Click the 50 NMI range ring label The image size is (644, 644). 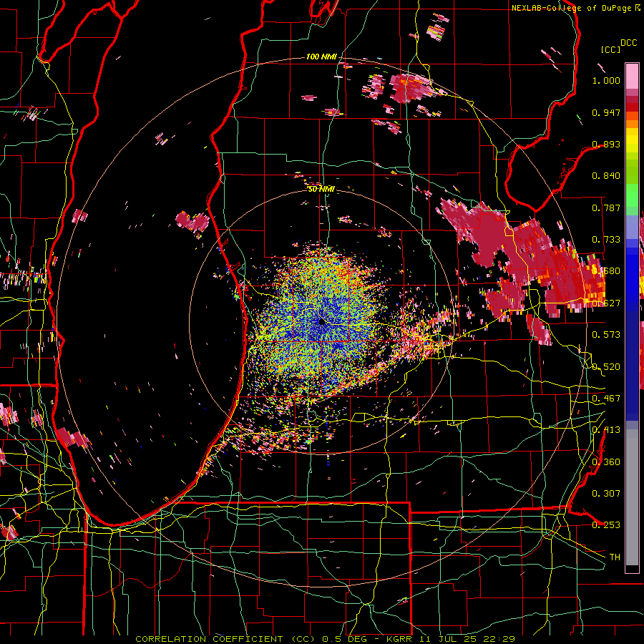pyautogui.click(x=321, y=189)
